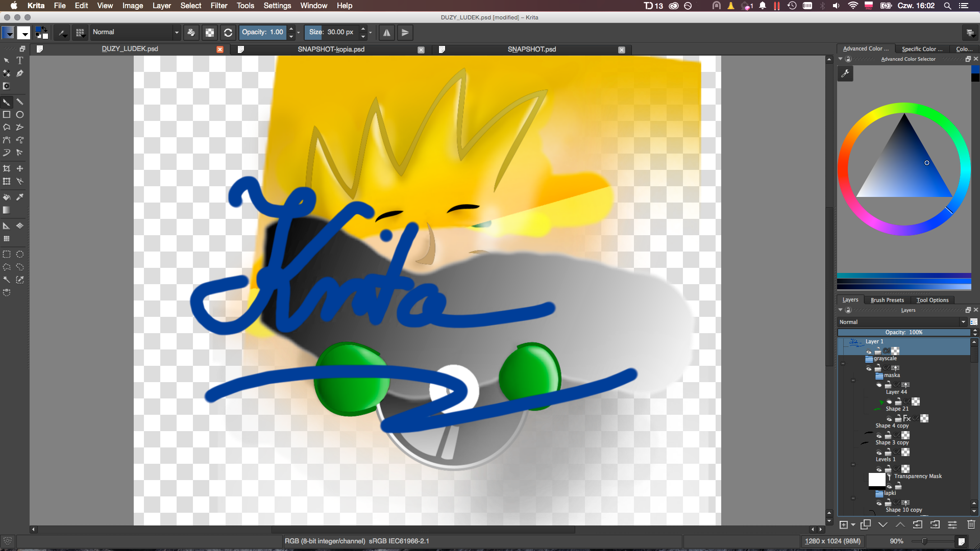The width and height of the screenshot is (980, 551).
Task: Activate the Bezier curve tool
Action: point(7,140)
